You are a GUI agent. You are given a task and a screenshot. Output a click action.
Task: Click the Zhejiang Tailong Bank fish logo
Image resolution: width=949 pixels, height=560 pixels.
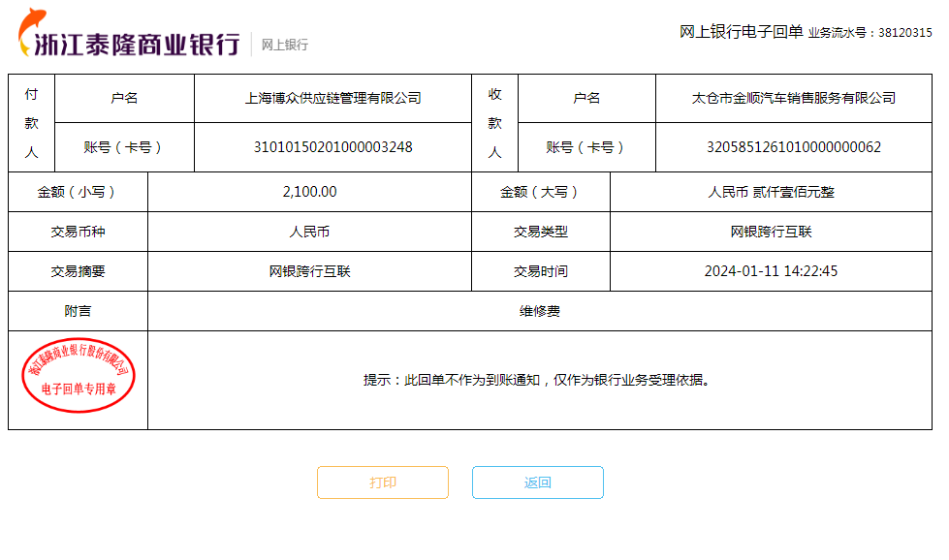(31, 30)
